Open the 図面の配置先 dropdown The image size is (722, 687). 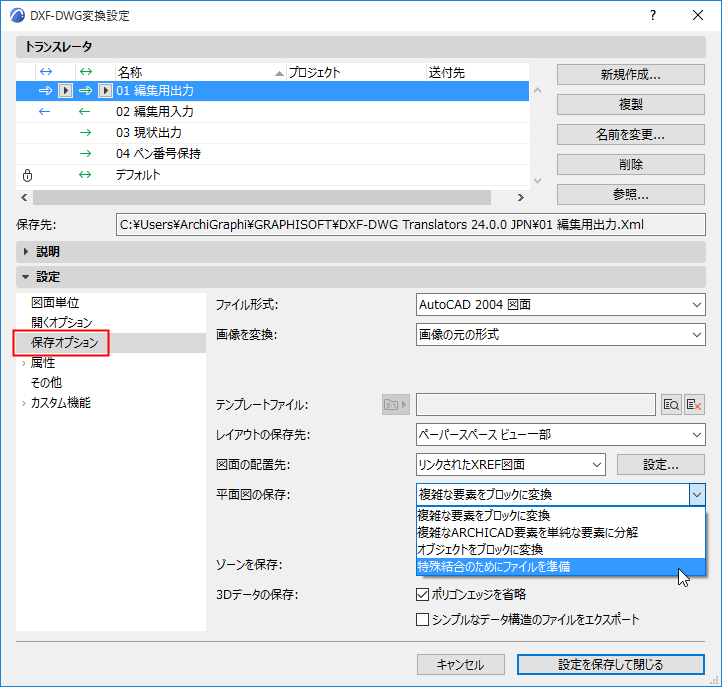point(510,465)
